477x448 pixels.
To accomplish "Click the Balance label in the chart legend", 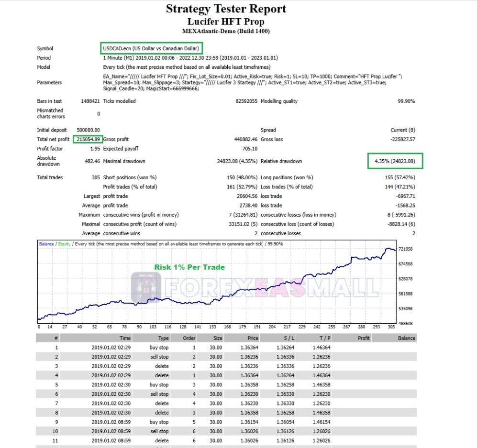I will 46,244.
